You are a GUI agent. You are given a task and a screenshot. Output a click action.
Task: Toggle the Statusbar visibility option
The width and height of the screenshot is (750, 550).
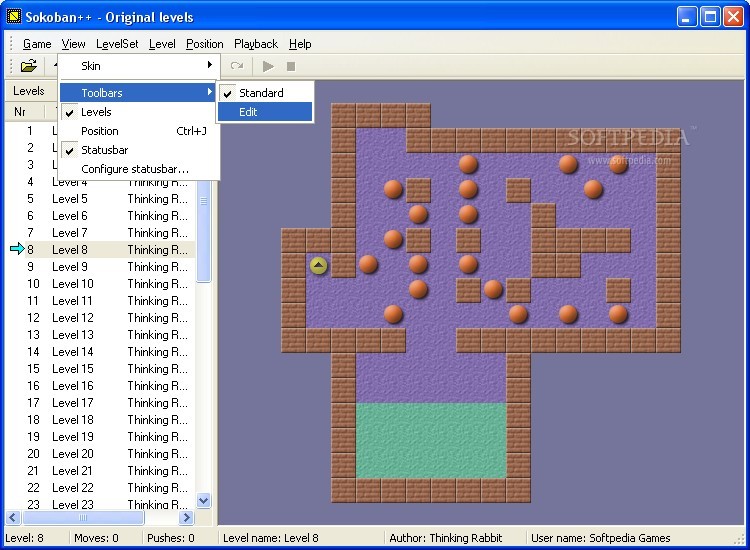138,150
